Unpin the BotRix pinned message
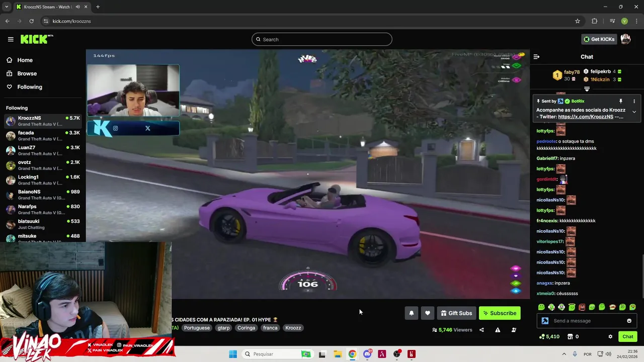 621,101
